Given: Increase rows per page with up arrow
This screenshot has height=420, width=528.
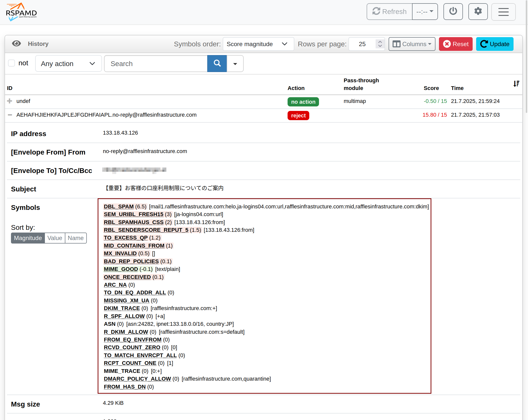Looking at the screenshot, I should (380, 42).
